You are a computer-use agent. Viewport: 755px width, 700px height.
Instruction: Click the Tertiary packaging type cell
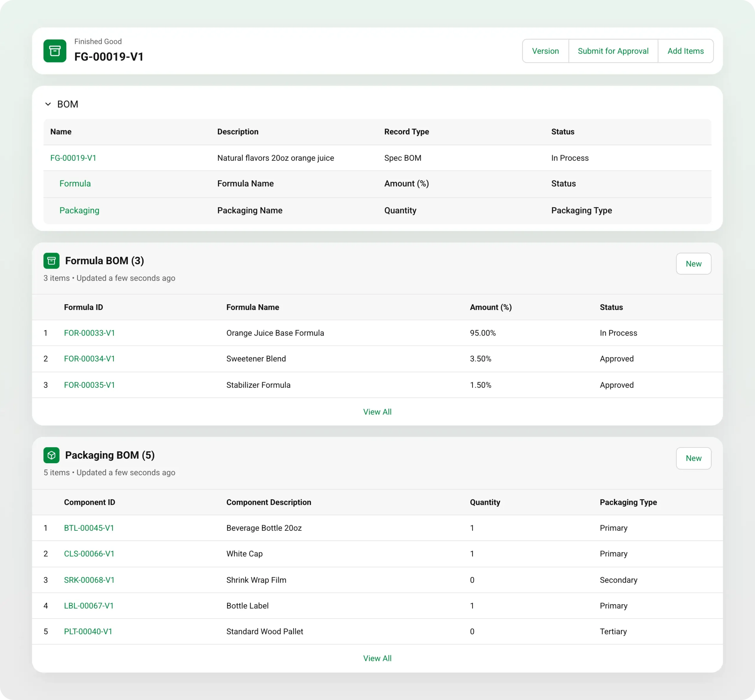pos(613,631)
